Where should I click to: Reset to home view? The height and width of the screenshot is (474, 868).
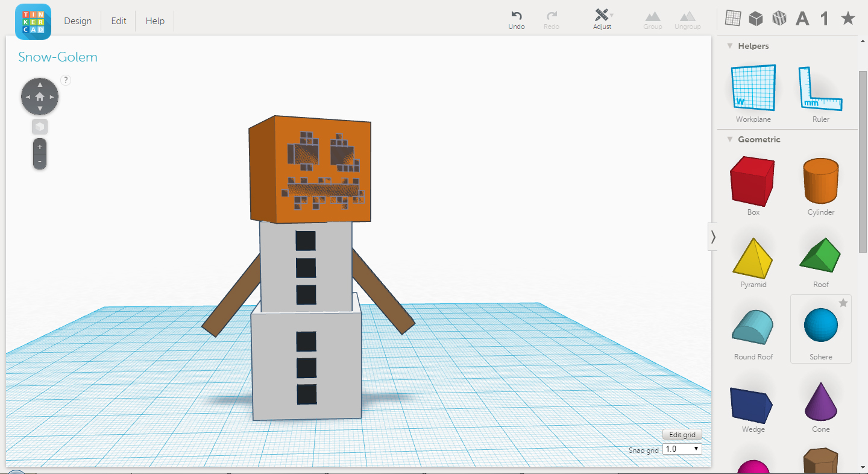click(x=40, y=96)
